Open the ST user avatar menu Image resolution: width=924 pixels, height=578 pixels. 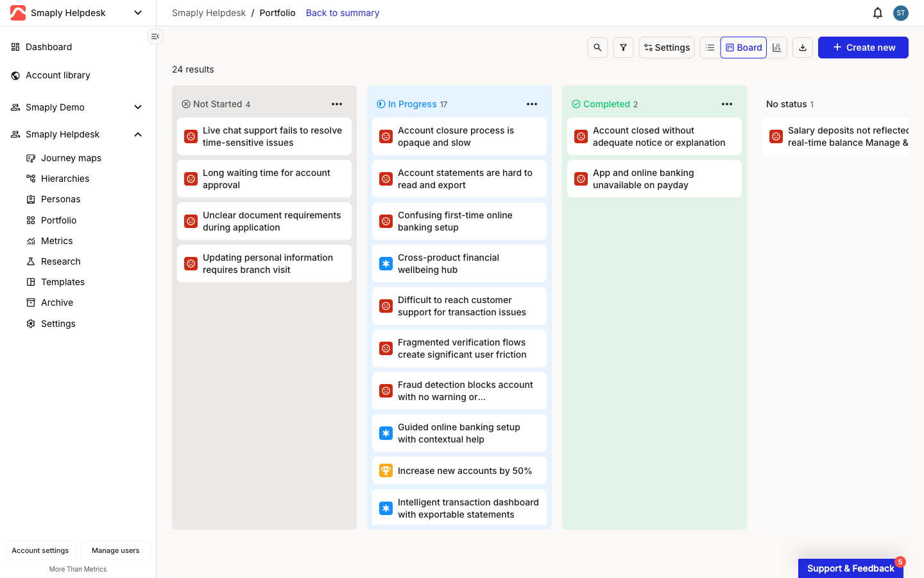pyautogui.click(x=901, y=13)
